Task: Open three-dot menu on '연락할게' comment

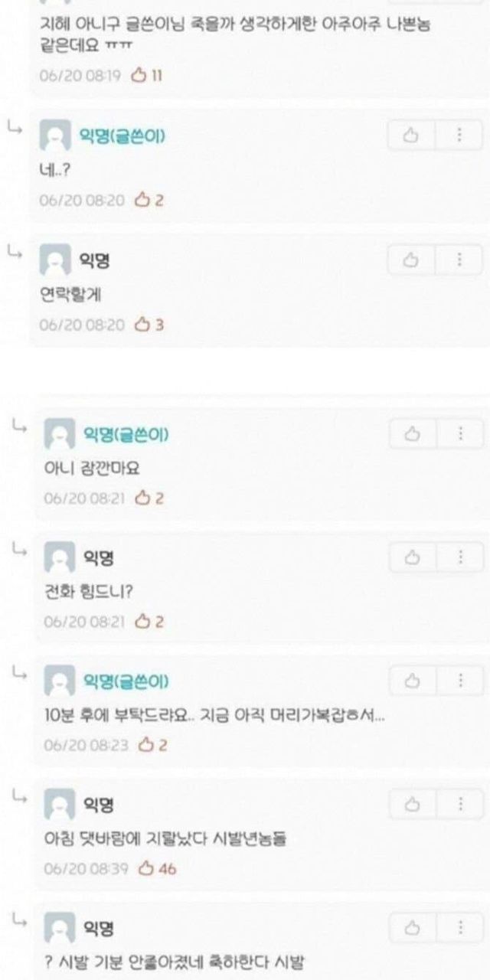Action: (x=459, y=260)
